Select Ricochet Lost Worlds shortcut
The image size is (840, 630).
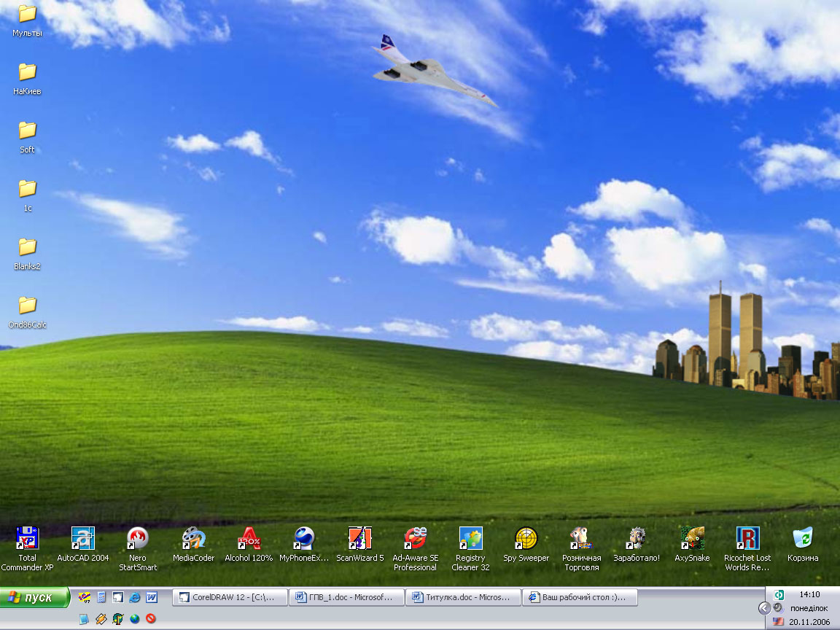[x=747, y=548]
